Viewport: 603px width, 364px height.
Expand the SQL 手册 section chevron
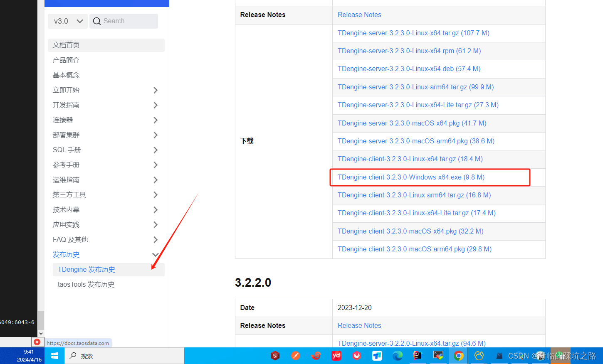[x=156, y=150]
